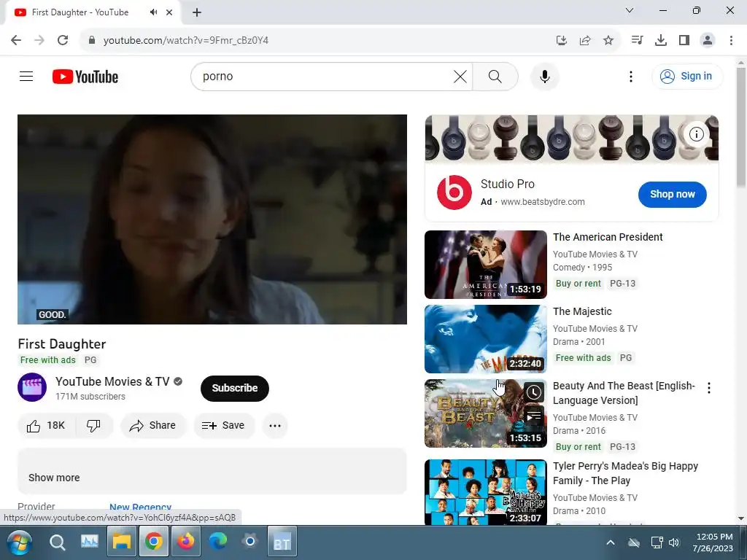Click the install/save page icon in address bar
The height and width of the screenshot is (560, 747).
click(x=561, y=40)
